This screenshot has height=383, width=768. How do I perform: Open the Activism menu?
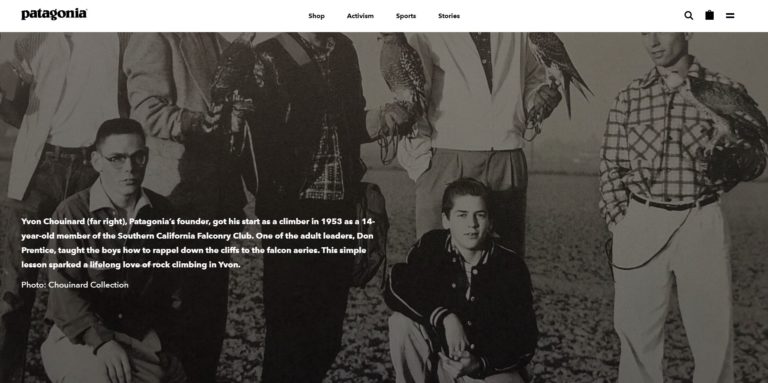pyautogui.click(x=360, y=16)
